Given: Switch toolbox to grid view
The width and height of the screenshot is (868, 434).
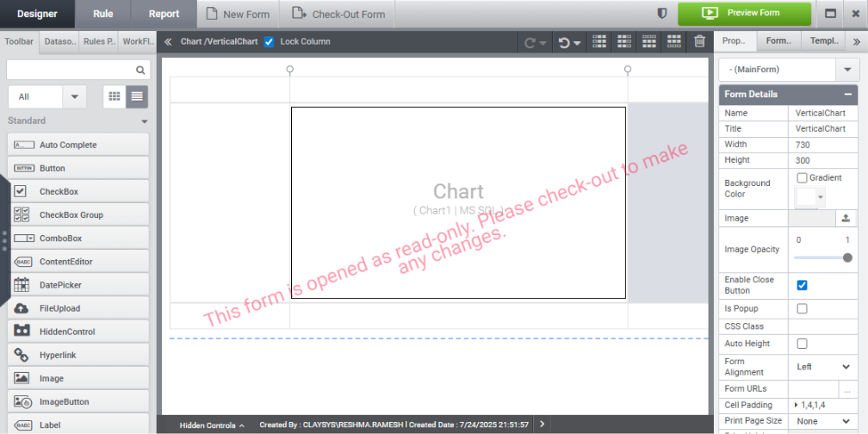Looking at the screenshot, I should click(x=114, y=97).
